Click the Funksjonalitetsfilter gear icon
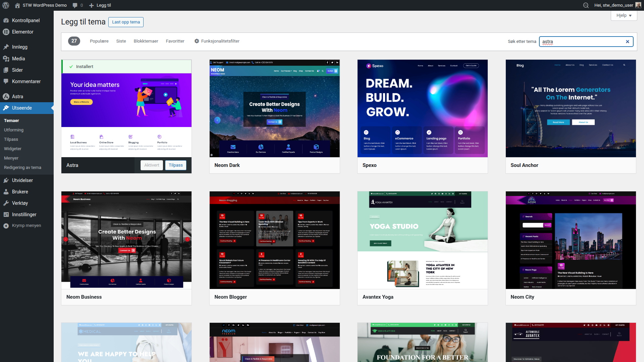 (x=197, y=41)
